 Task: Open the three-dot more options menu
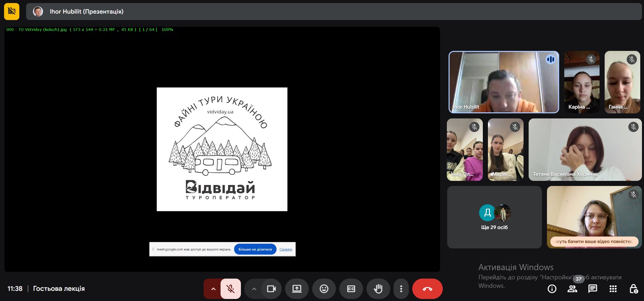tap(401, 289)
